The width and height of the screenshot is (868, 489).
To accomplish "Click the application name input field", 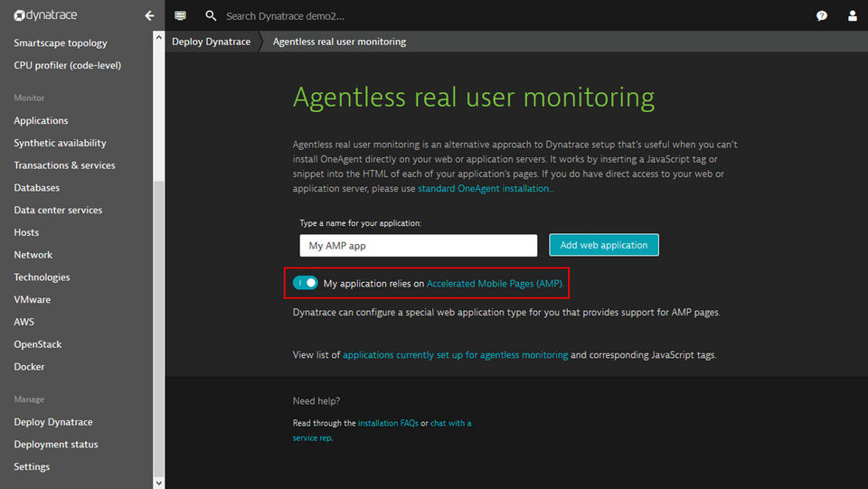I will (x=419, y=245).
